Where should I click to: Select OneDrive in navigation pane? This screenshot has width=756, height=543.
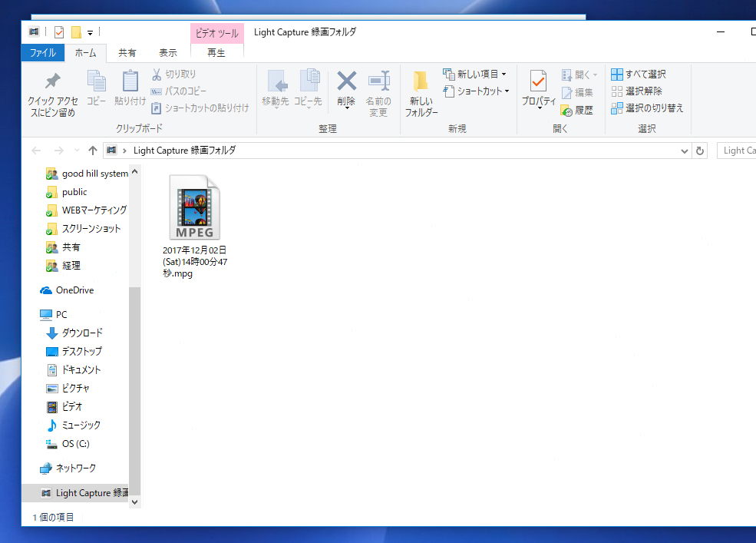point(67,290)
